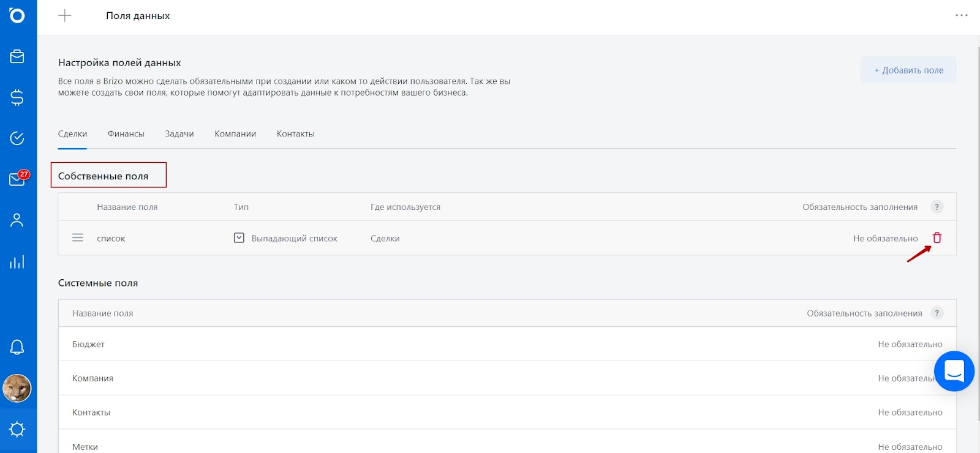The image size is (980, 453).
Task: Click 'Не обязательно' for Бюджет
Action: [910, 344]
